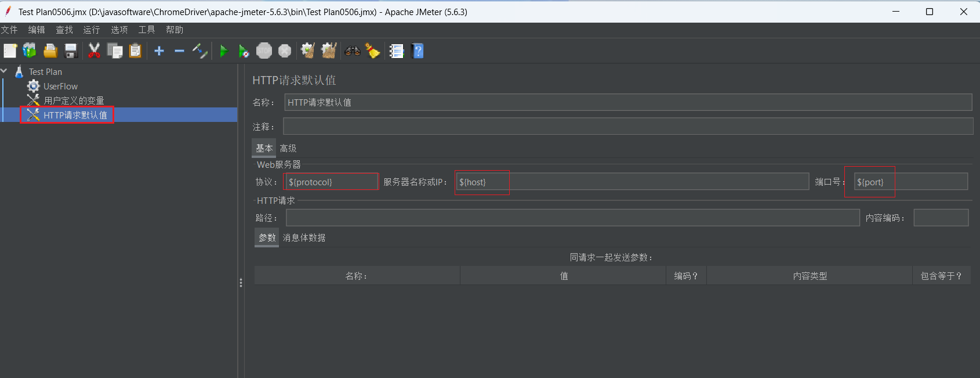
Task: Open the 工具 menu
Action: pos(147,30)
